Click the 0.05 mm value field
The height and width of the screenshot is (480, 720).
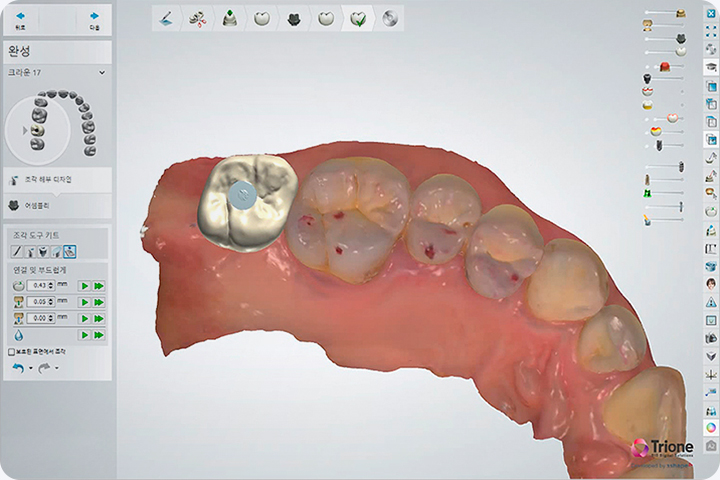(x=39, y=302)
